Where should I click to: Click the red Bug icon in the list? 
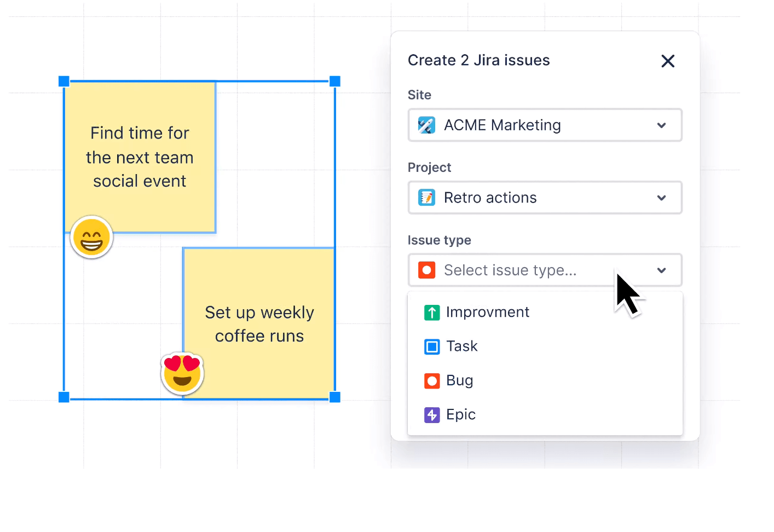click(x=432, y=381)
